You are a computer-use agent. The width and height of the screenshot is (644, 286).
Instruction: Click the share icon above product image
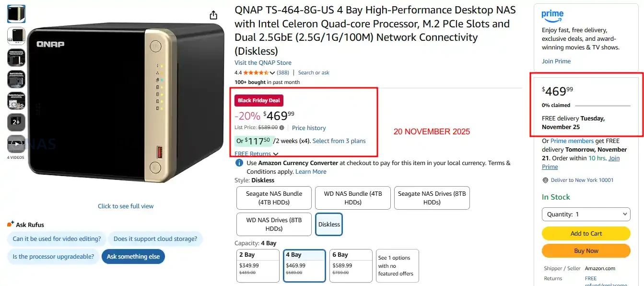point(213,15)
